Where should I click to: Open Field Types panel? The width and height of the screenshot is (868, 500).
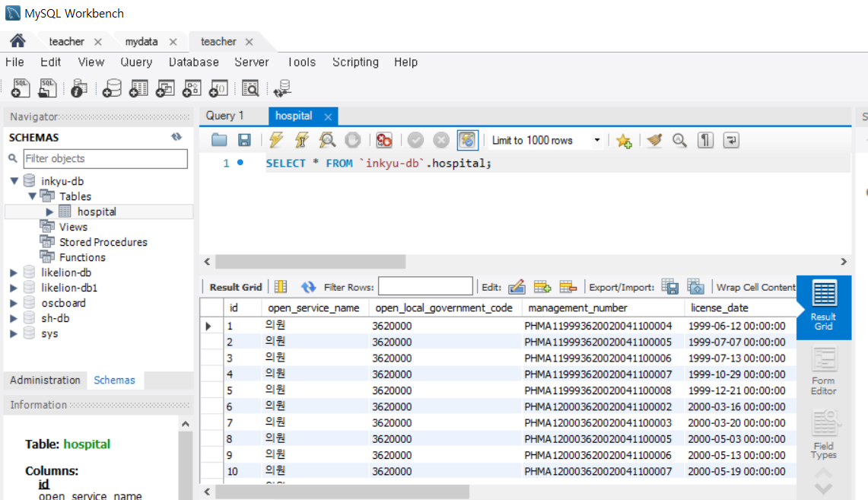[x=824, y=435]
